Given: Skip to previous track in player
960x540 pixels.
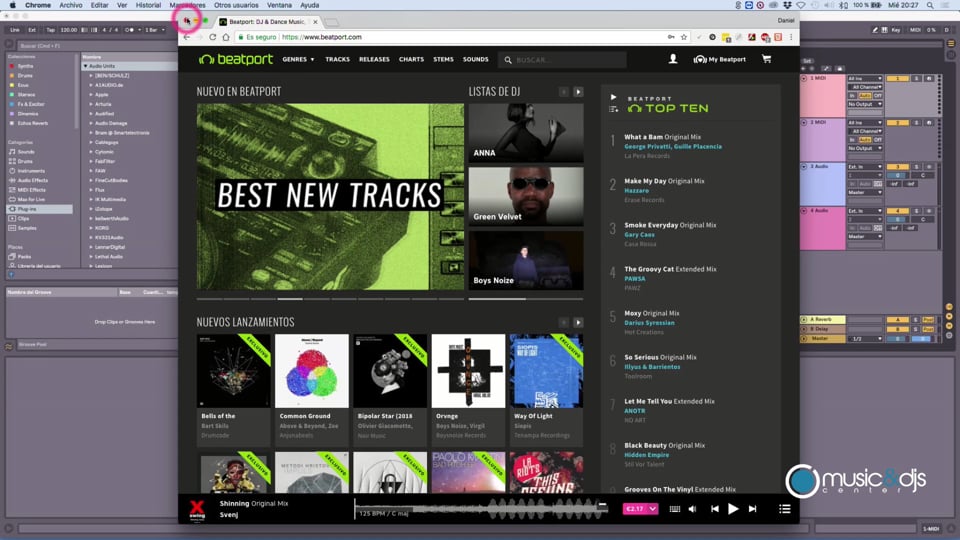Looking at the screenshot, I should coord(714,509).
